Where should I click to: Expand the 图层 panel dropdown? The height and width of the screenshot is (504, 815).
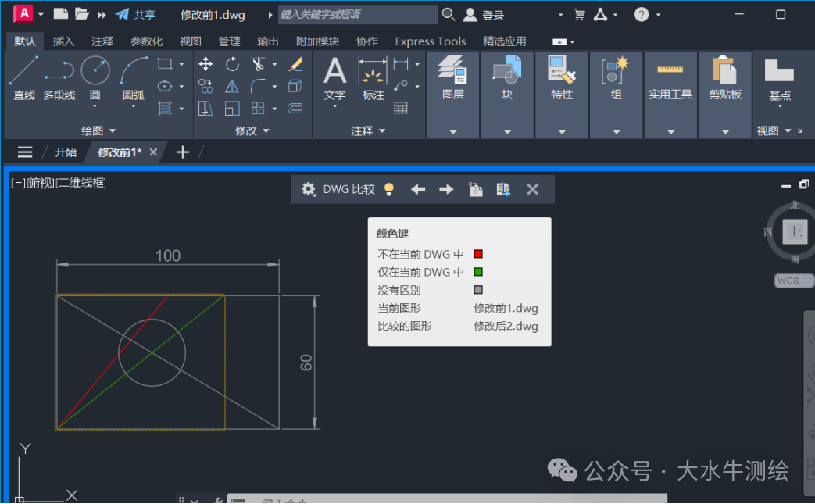[452, 133]
